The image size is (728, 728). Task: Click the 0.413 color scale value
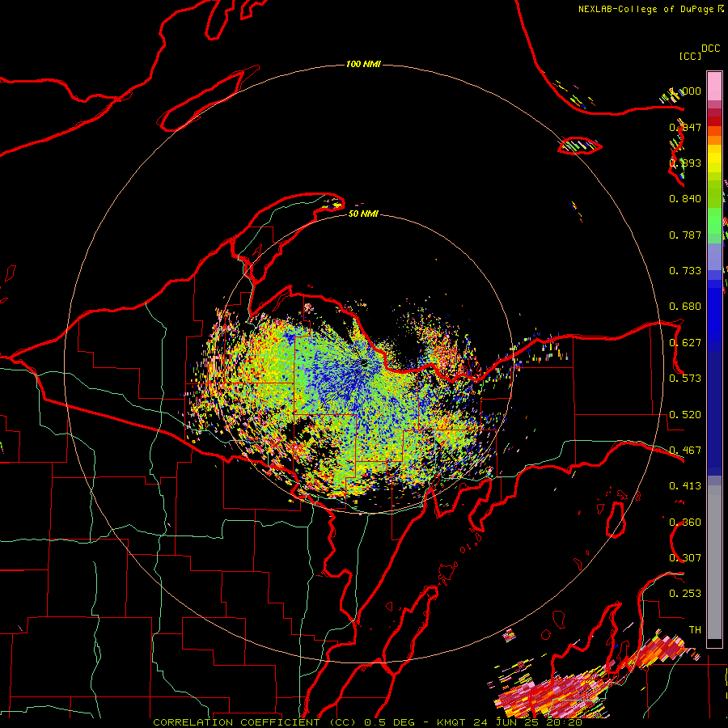point(685,486)
